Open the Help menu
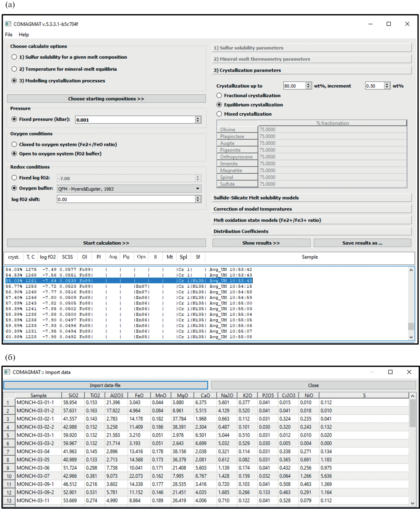This screenshot has height=509, width=420. coord(24,34)
